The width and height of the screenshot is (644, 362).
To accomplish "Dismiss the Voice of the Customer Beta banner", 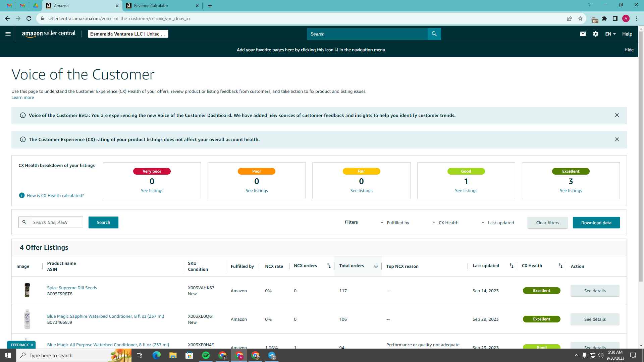I will pos(617,115).
